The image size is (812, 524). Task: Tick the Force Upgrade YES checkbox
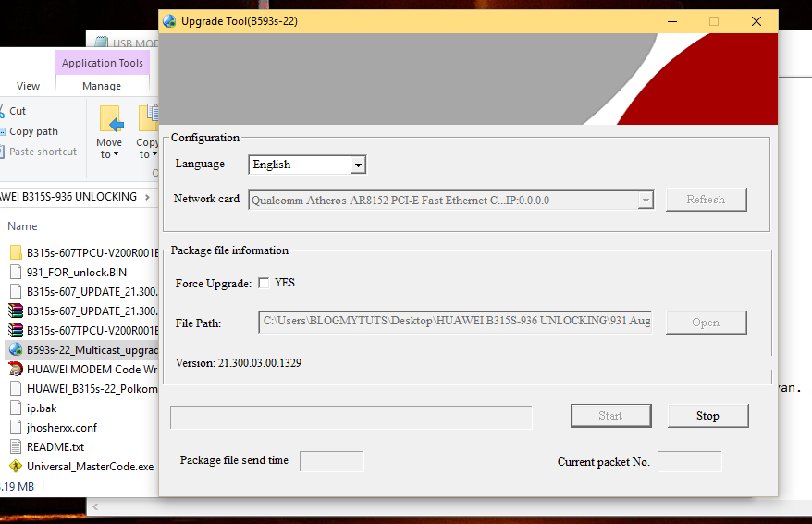point(264,283)
